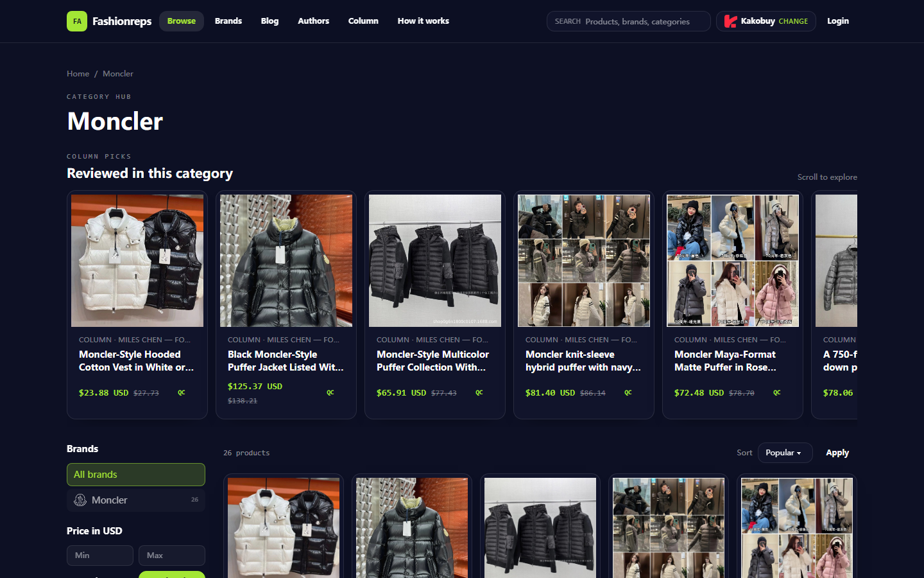The height and width of the screenshot is (578, 924).
Task: Click the green FA logo icon
Action: (x=77, y=21)
